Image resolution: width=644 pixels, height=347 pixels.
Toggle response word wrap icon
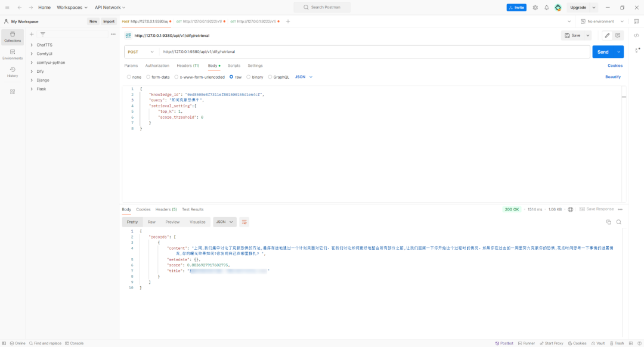(244, 222)
